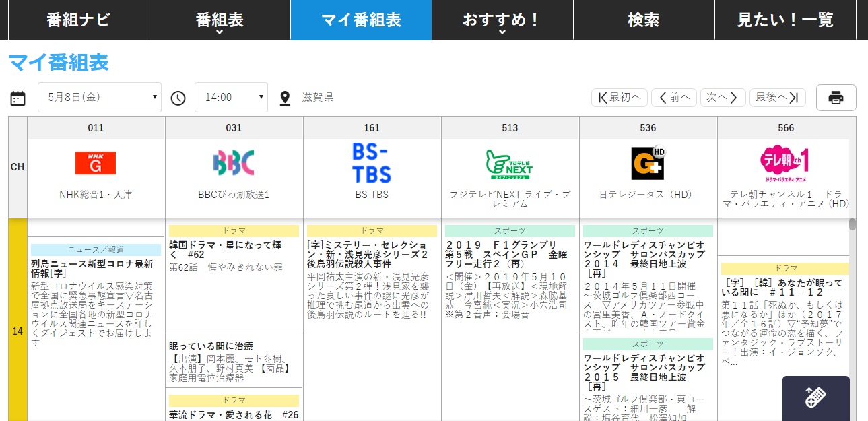Open 2019 F1グランプリ スペインGP program

click(506, 254)
